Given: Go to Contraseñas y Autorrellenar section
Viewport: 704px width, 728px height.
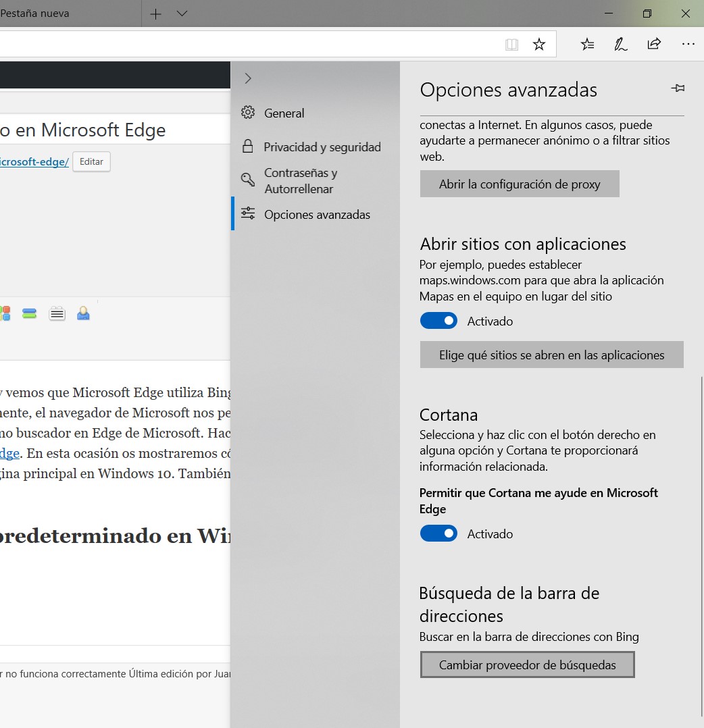Looking at the screenshot, I should (x=301, y=181).
